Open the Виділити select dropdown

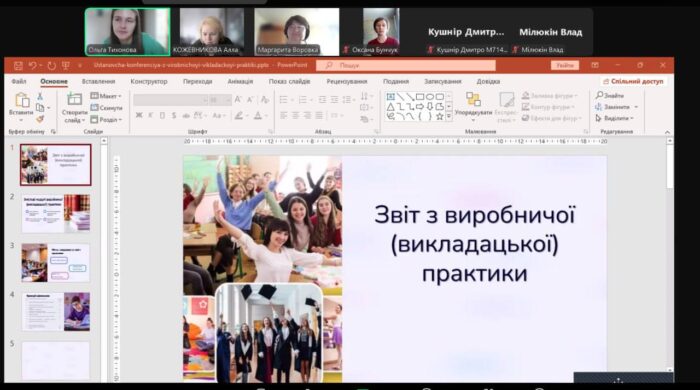click(615, 118)
